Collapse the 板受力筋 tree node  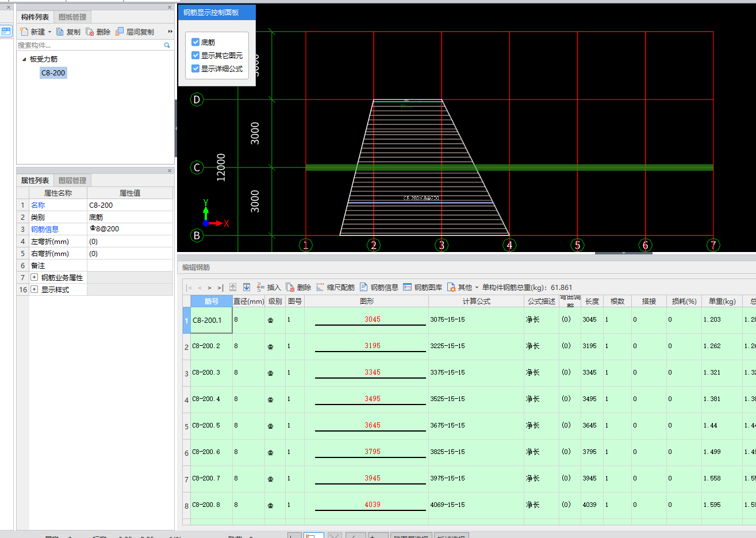point(24,59)
